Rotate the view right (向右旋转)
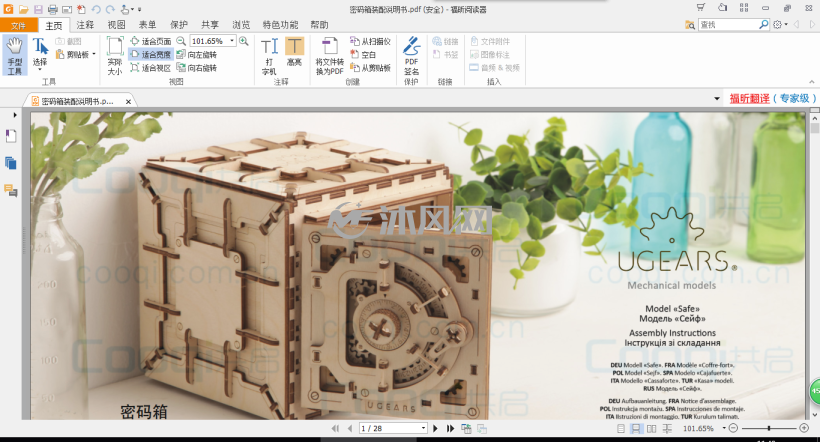The width and height of the screenshot is (820, 442). pyautogui.click(x=197, y=68)
